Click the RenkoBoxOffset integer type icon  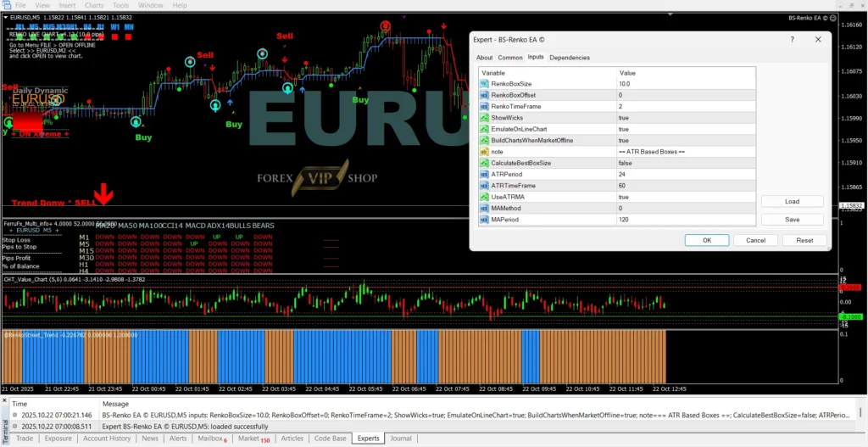pyautogui.click(x=486, y=95)
